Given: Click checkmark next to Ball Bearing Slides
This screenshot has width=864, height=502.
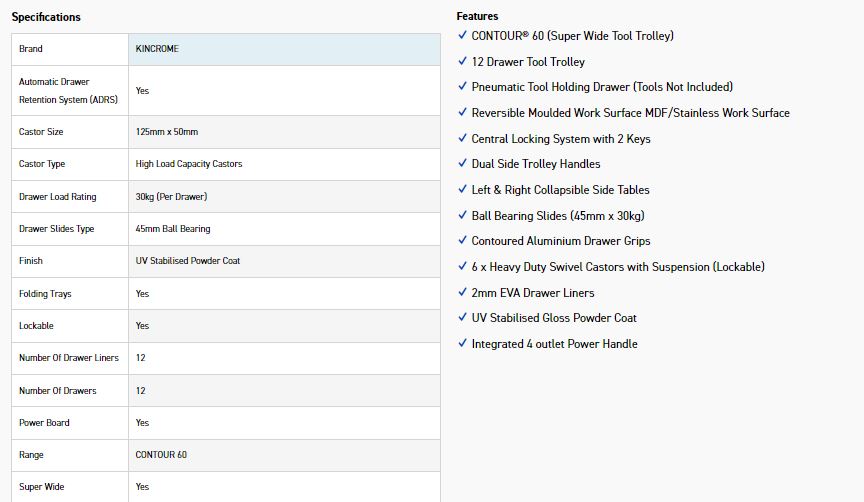Looking at the screenshot, I should coord(462,215).
